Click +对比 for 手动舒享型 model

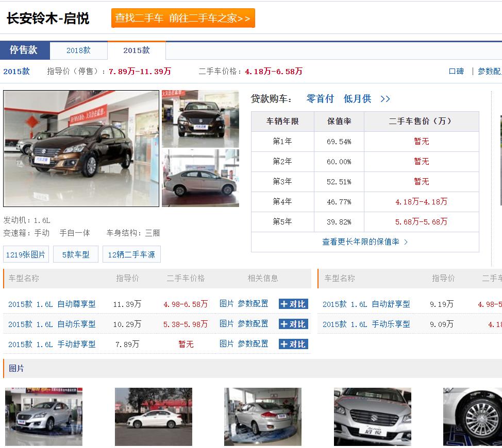click(293, 344)
